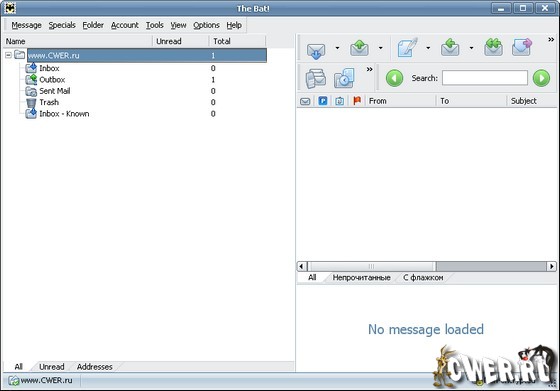Switch to the Addresses tab
560x391 pixels.
coord(95,367)
